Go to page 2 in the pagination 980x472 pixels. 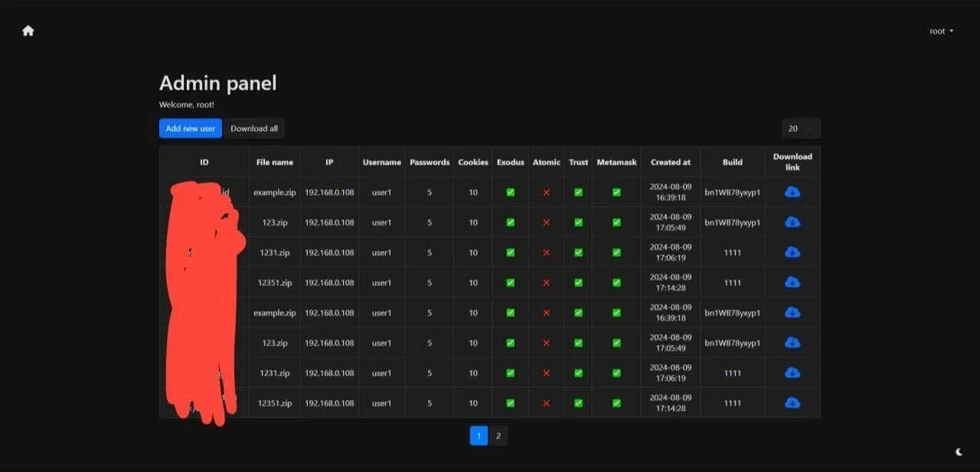[498, 435]
